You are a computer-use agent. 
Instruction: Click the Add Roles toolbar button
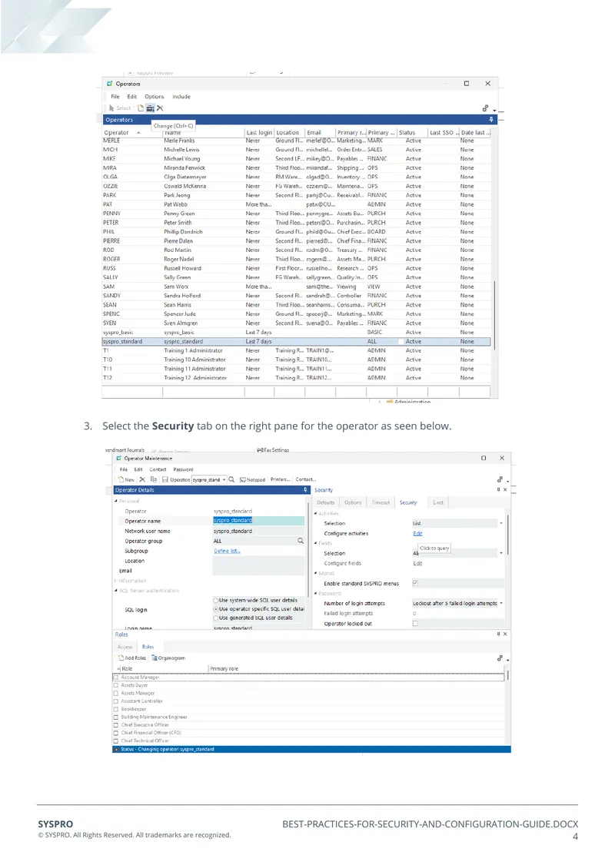click(132, 658)
